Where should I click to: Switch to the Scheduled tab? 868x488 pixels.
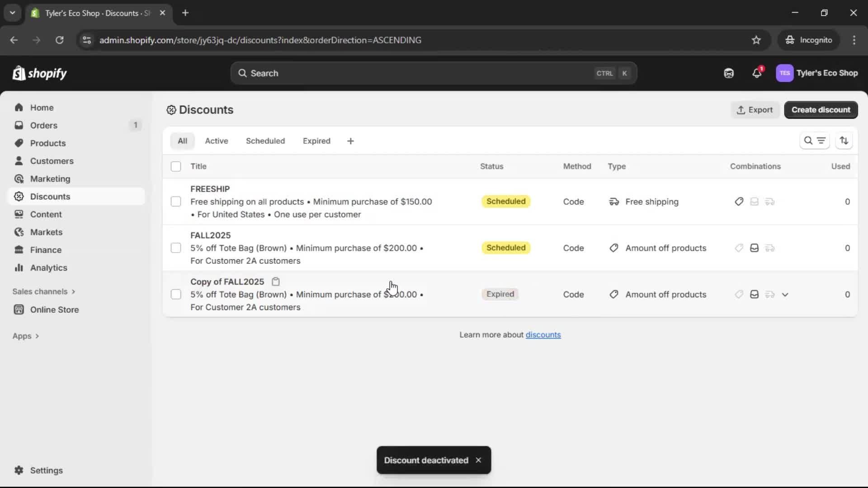coord(265,141)
